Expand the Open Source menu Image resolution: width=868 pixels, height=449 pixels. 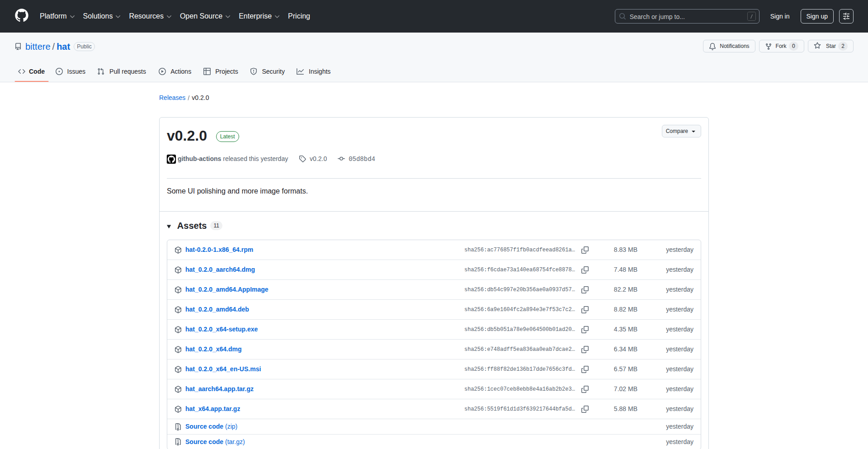pos(205,16)
